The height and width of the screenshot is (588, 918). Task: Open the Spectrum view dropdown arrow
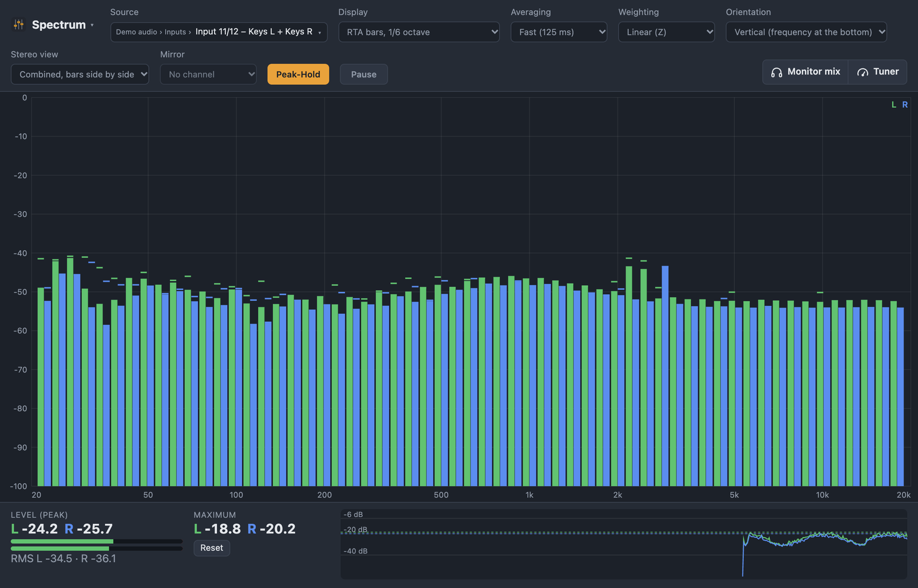92,25
